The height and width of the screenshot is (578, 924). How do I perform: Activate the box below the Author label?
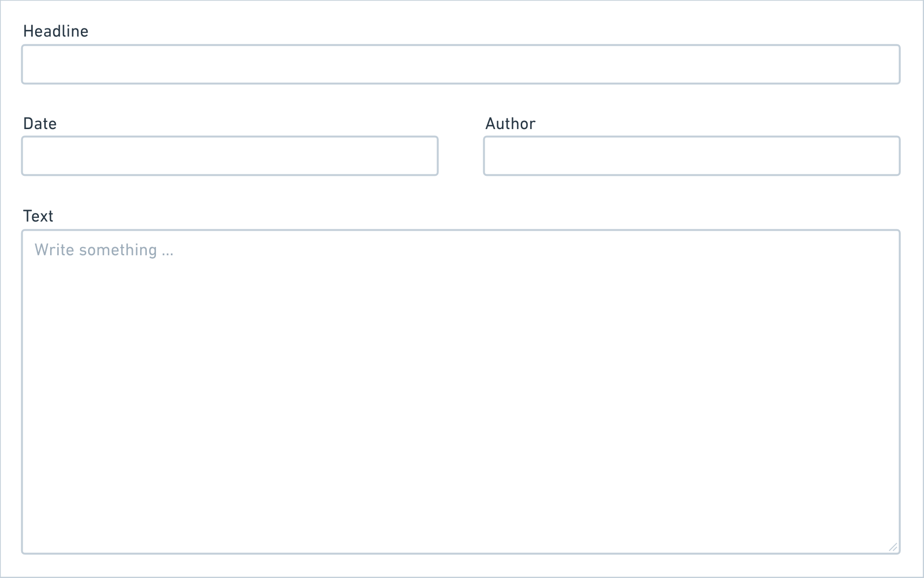click(x=692, y=156)
